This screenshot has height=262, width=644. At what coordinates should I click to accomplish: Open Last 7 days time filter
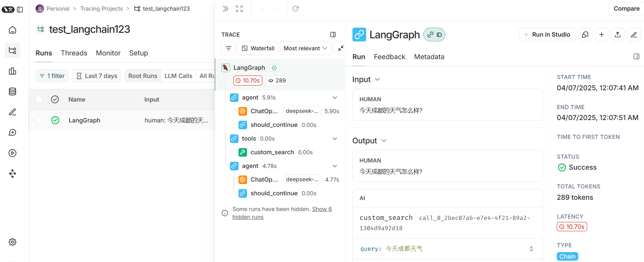96,76
